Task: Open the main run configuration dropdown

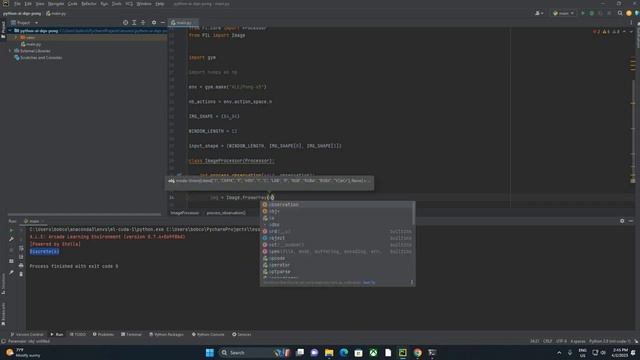Action: tap(563, 13)
